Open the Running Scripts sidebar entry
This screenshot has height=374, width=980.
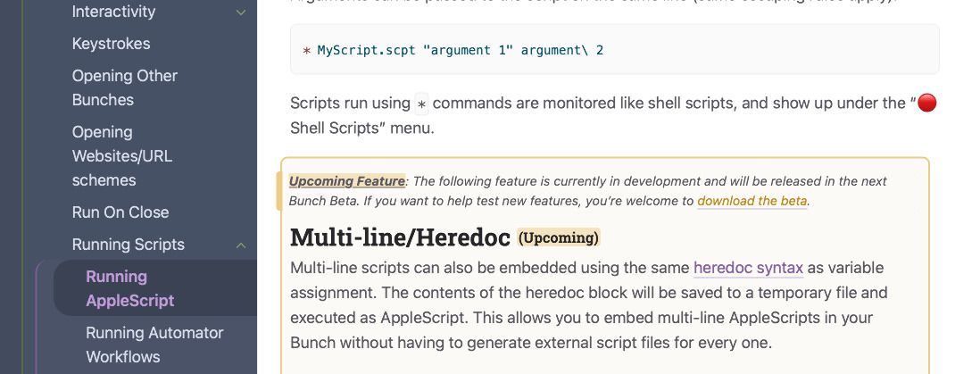(128, 245)
